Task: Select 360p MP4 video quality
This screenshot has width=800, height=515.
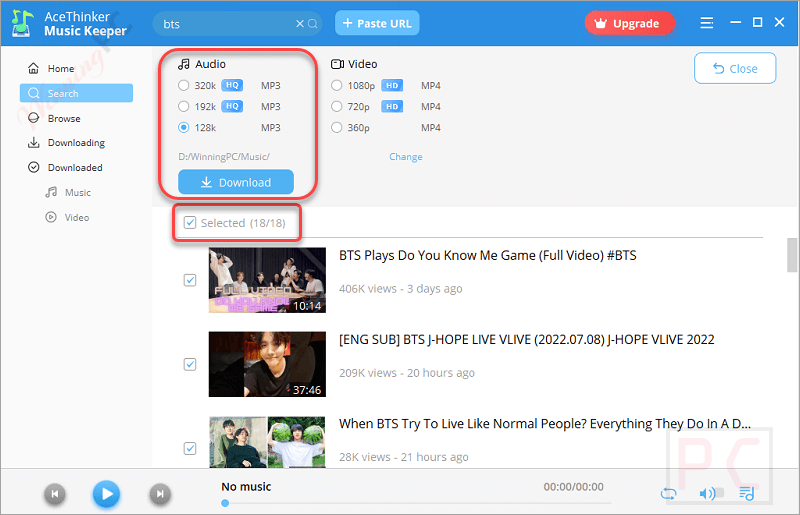Action: click(x=337, y=128)
